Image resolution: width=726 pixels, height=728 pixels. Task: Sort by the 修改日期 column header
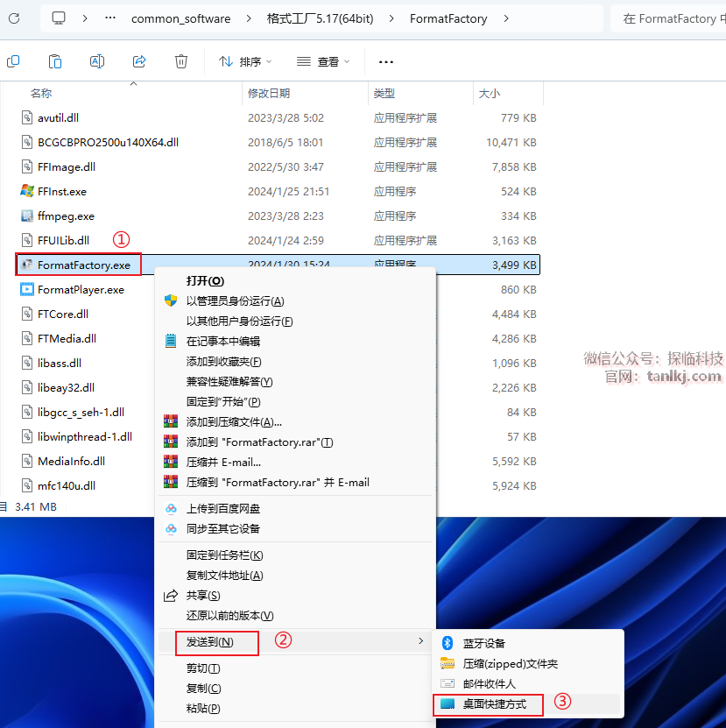(269, 93)
